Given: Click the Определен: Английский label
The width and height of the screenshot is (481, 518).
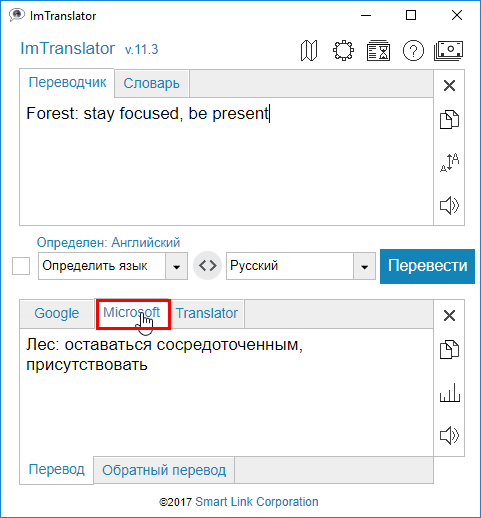Looking at the screenshot, I should pyautogui.click(x=108, y=242).
